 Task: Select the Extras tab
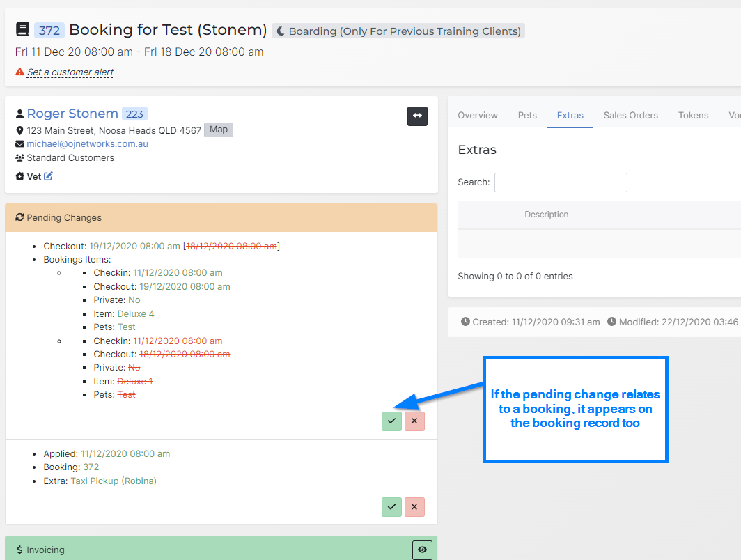pos(570,116)
